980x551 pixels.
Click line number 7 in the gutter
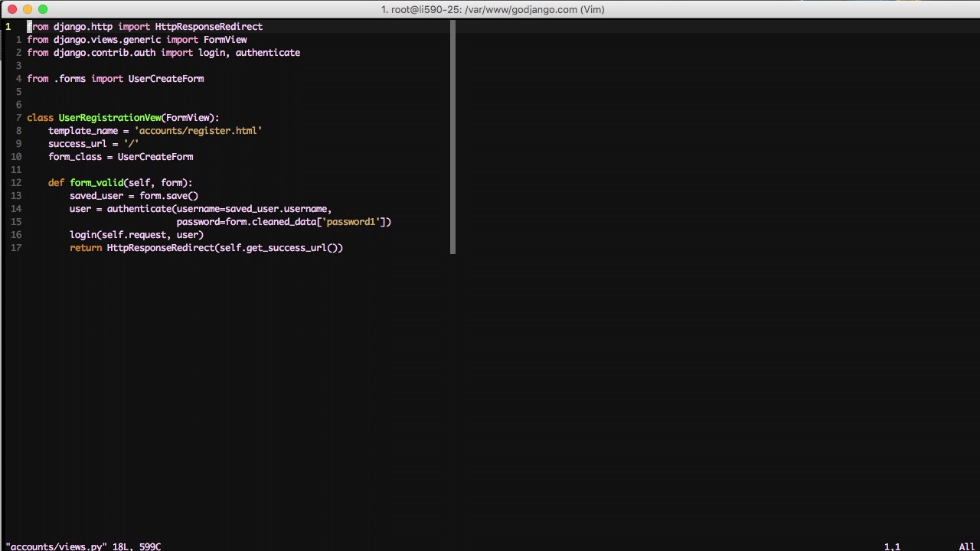pos(18,118)
